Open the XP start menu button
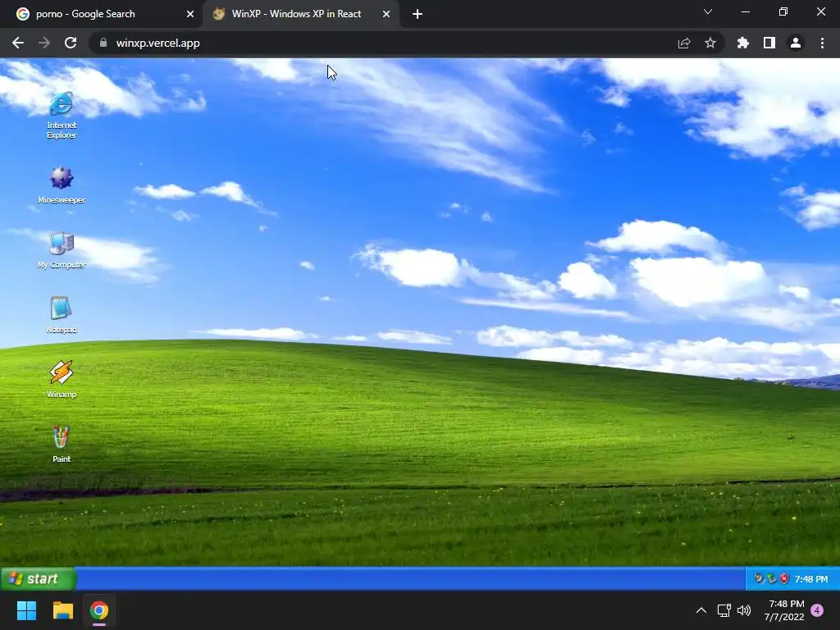 (x=38, y=578)
